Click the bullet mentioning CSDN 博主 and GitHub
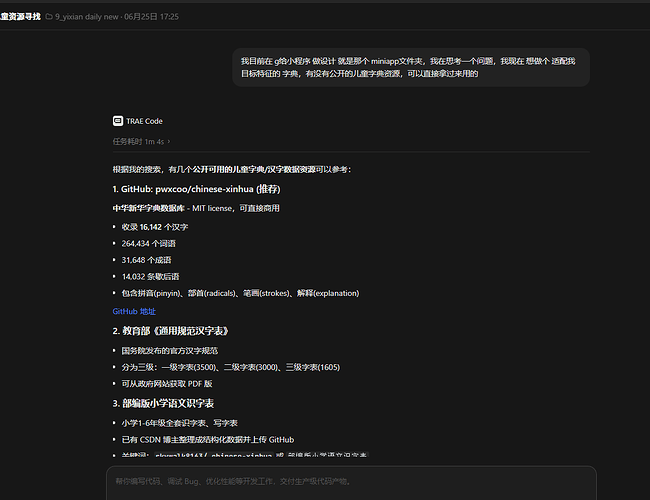 pos(208,440)
